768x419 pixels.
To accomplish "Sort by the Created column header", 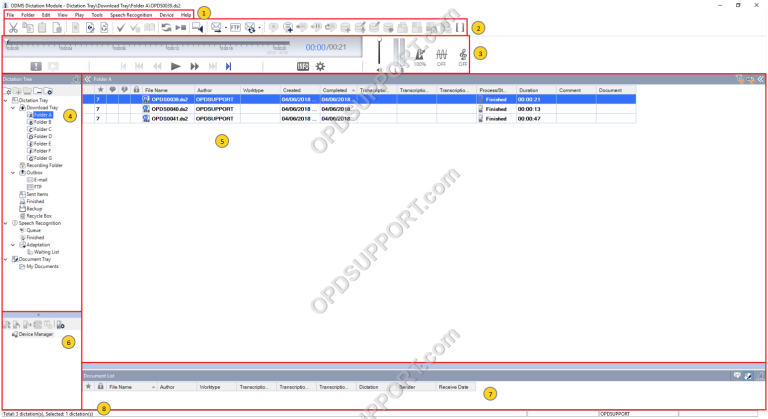I will coord(300,90).
